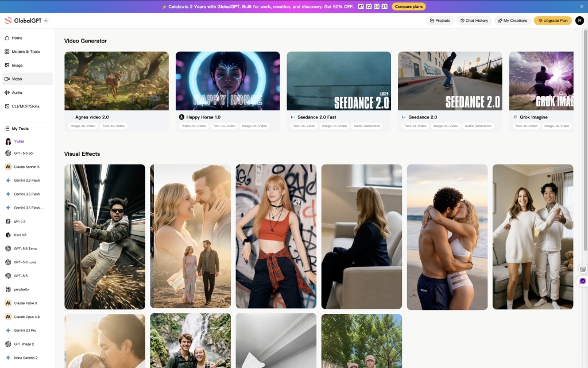Select Gemini 3.1 Pro icon
The width and height of the screenshot is (588, 368).
pos(8,331)
